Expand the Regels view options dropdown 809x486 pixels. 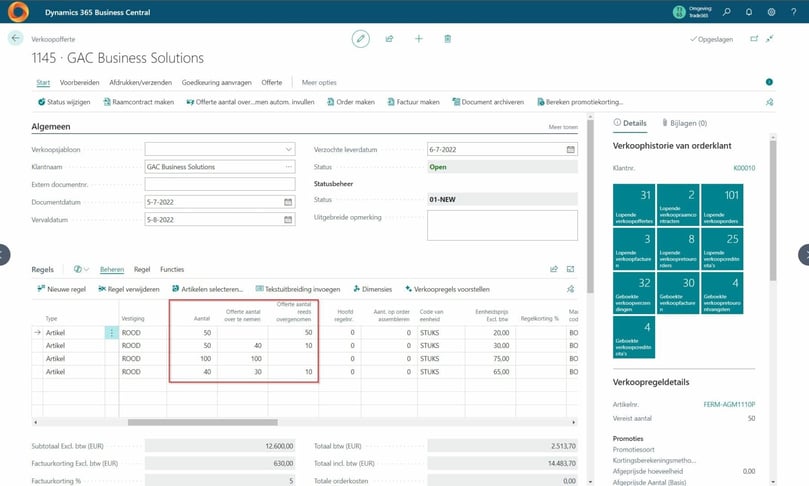81,269
